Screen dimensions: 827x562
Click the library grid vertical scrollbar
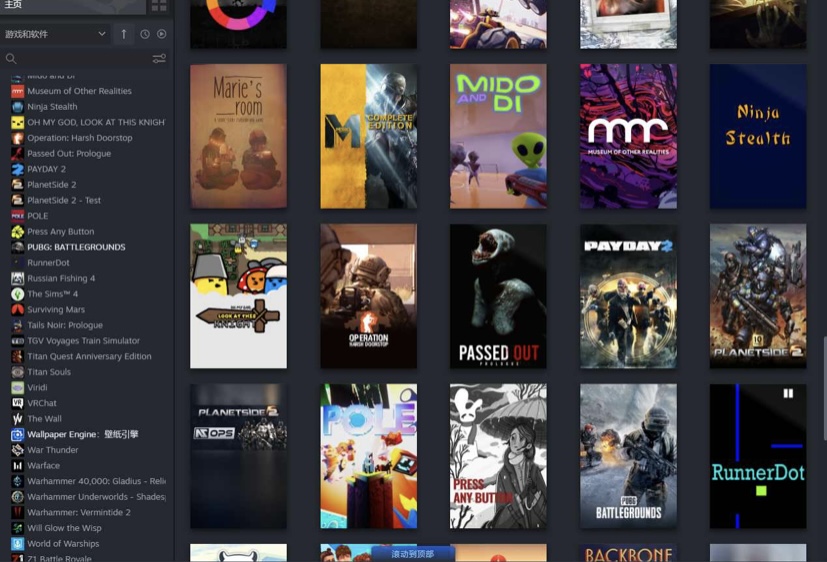(824, 387)
